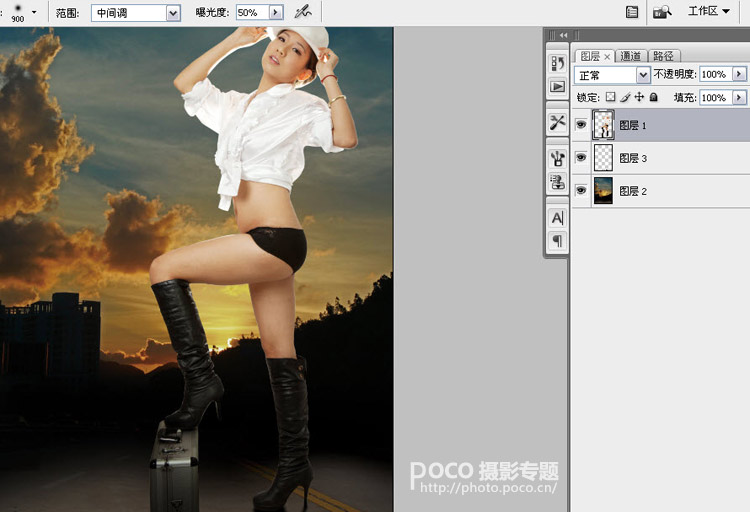This screenshot has width=750, height=512.
Task: Hide 图层 2 with its eye icon
Action: point(581,190)
